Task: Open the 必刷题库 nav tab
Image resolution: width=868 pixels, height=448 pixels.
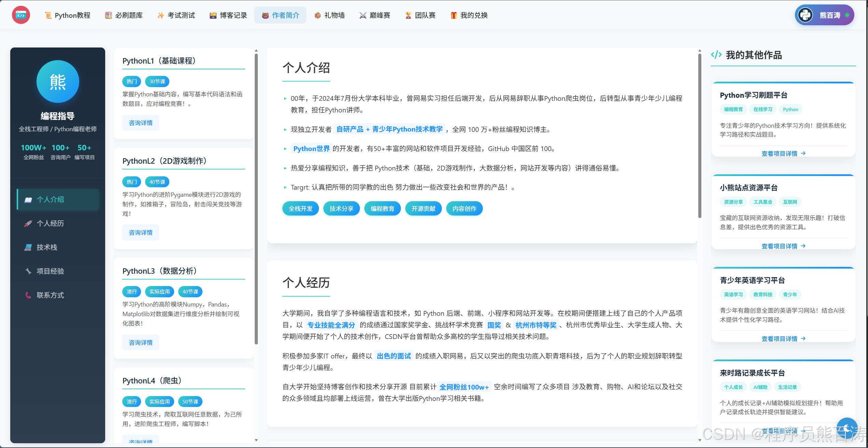Action: click(x=124, y=15)
